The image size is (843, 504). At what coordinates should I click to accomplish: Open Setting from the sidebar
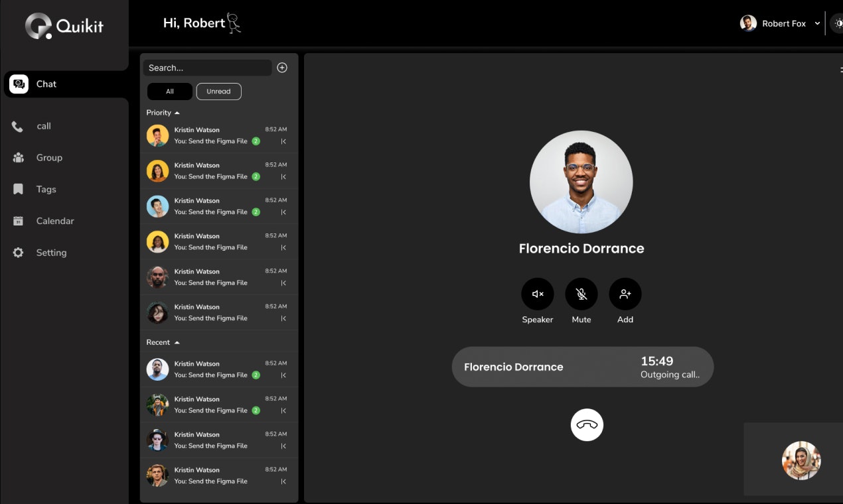(51, 253)
